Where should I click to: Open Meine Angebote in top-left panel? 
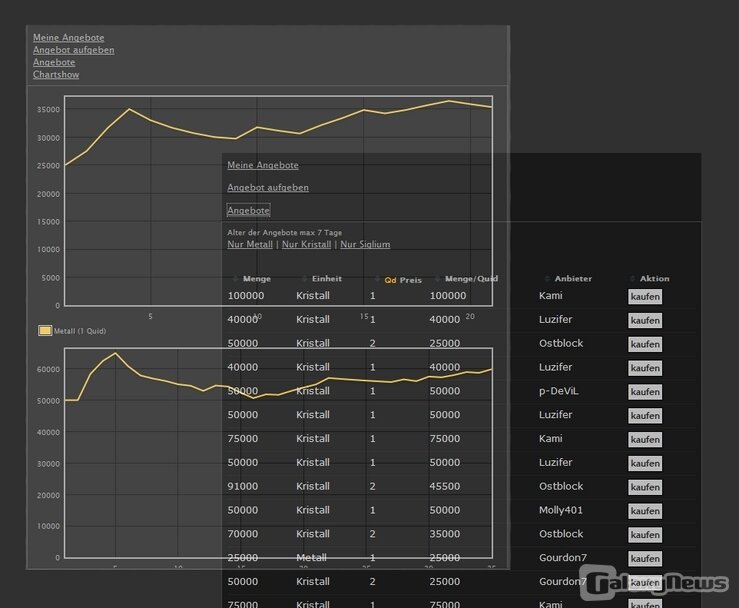(x=68, y=38)
